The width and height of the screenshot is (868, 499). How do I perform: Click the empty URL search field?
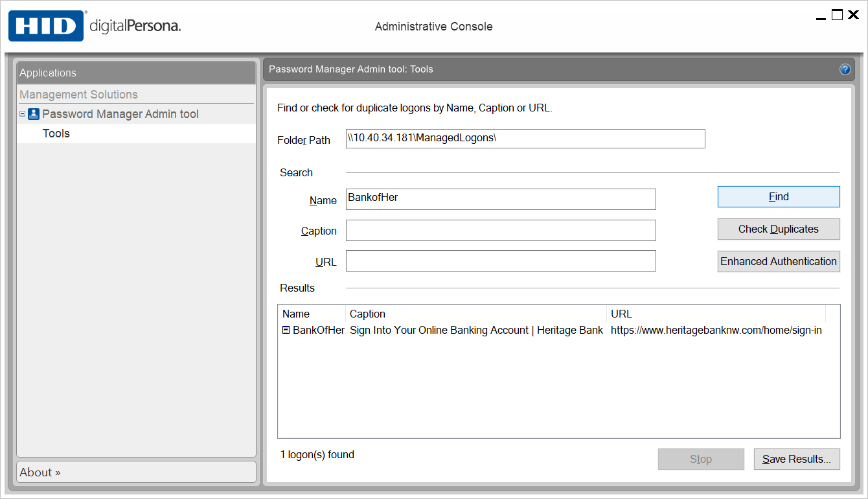click(x=500, y=261)
